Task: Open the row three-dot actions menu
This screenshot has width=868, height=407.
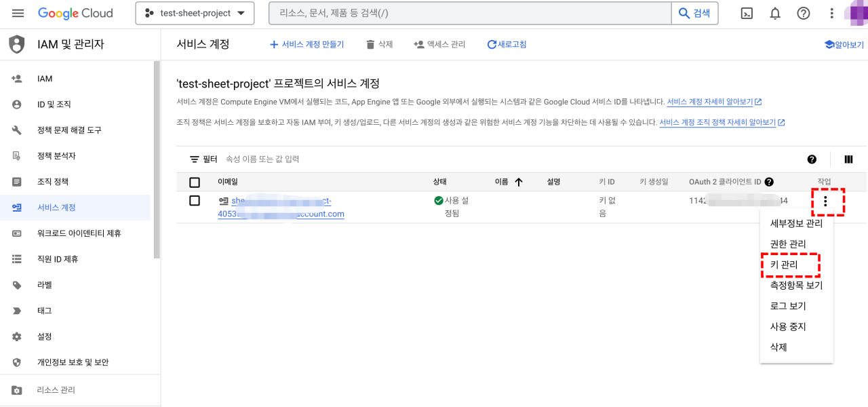Action: [825, 201]
